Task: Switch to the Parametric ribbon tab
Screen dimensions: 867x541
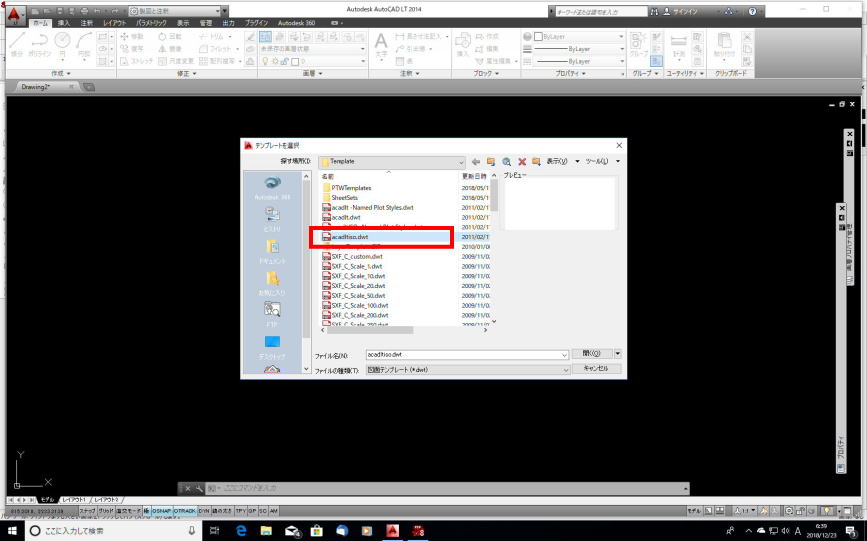Action: [152, 23]
